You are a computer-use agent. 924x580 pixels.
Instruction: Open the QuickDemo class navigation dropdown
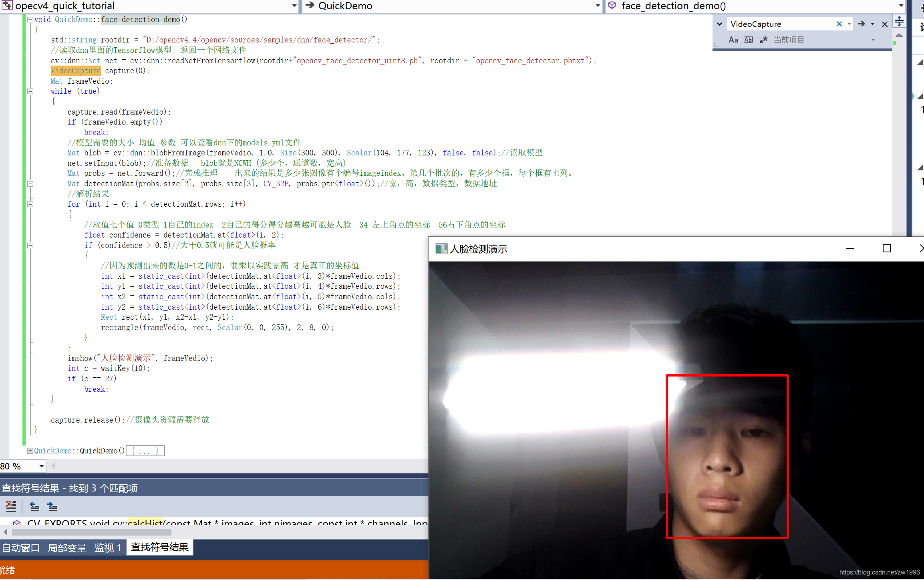[598, 6]
